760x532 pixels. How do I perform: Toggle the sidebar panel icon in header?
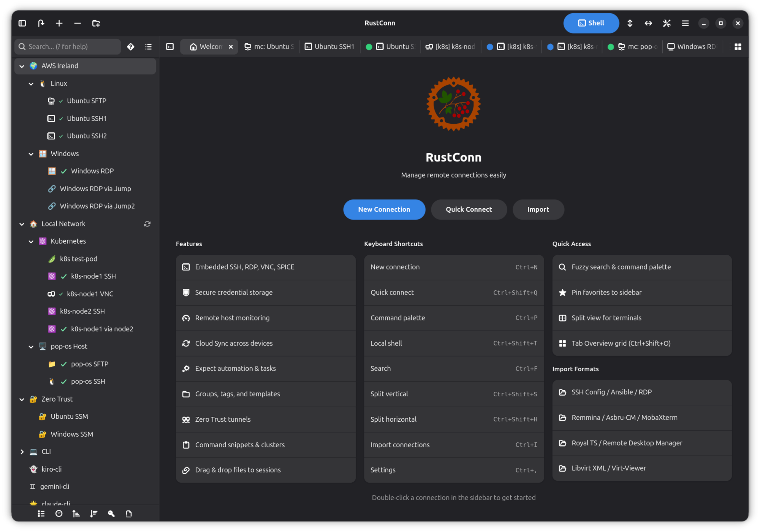(22, 23)
